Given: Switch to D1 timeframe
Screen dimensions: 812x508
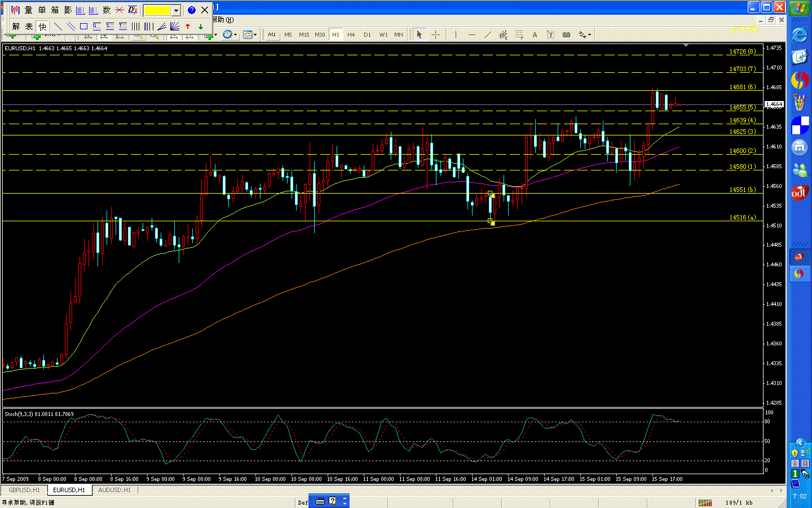Looking at the screenshot, I should coord(367,35).
